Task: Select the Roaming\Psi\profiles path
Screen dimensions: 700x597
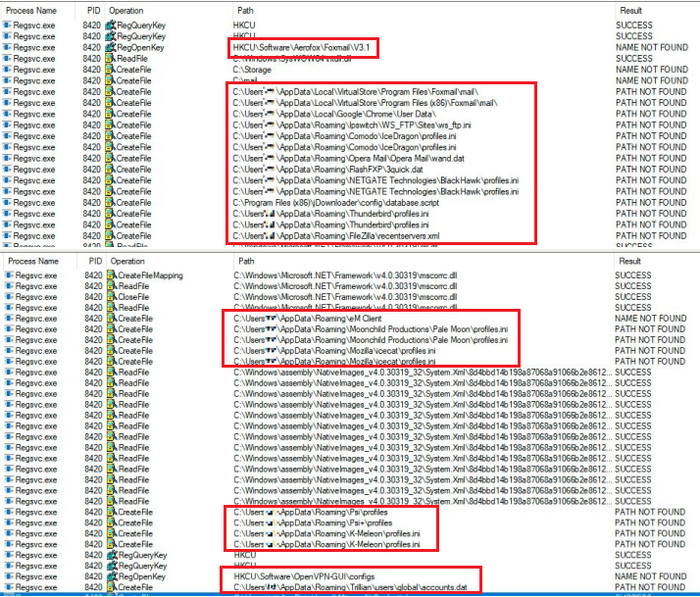Action: pos(311,512)
